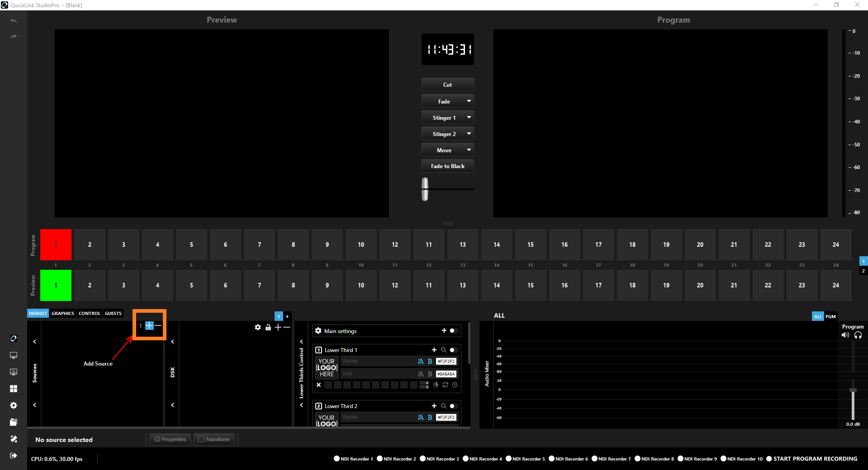The height and width of the screenshot is (470, 868).
Task: Open the Move transition dropdown arrow
Action: click(469, 150)
